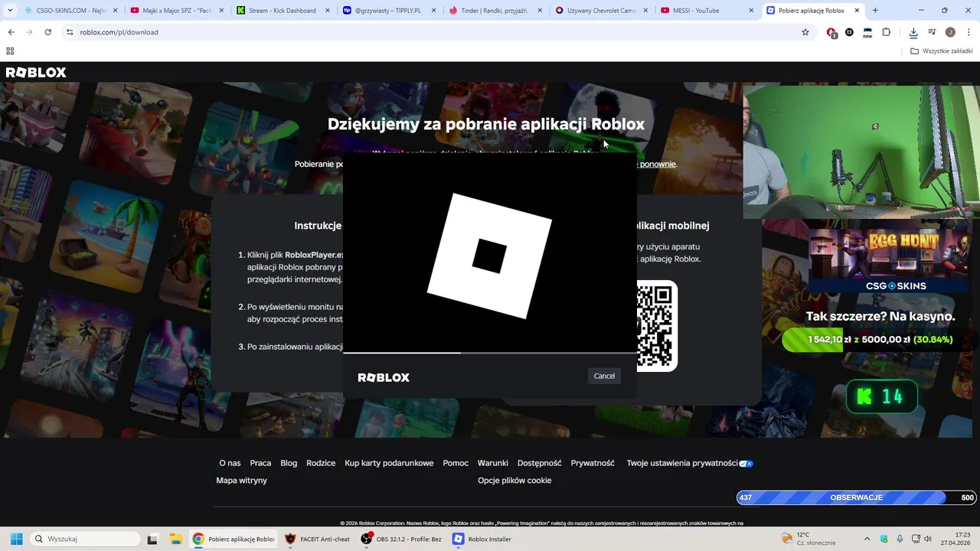This screenshot has height=551, width=980.
Task: Open a new browser tab
Action: pos(875,11)
